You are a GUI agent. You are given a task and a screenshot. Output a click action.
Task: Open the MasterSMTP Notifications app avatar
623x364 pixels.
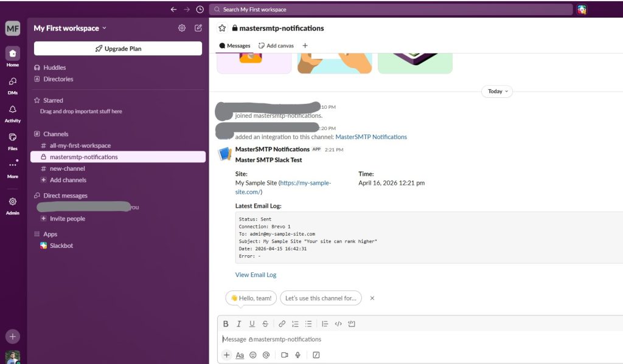click(225, 154)
